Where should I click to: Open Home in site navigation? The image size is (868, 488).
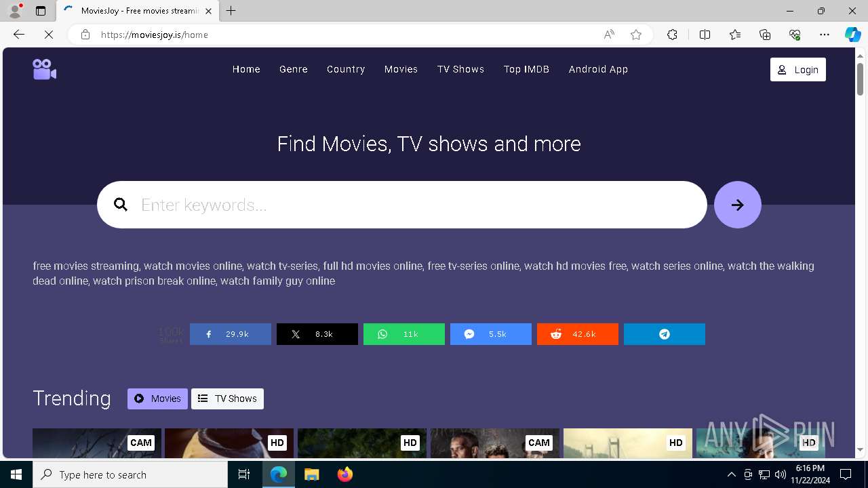[x=246, y=69]
